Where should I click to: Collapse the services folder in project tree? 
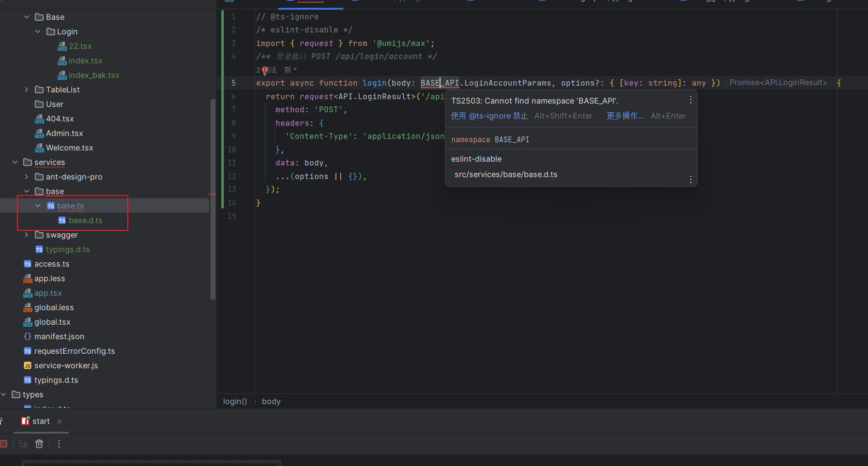(15, 162)
